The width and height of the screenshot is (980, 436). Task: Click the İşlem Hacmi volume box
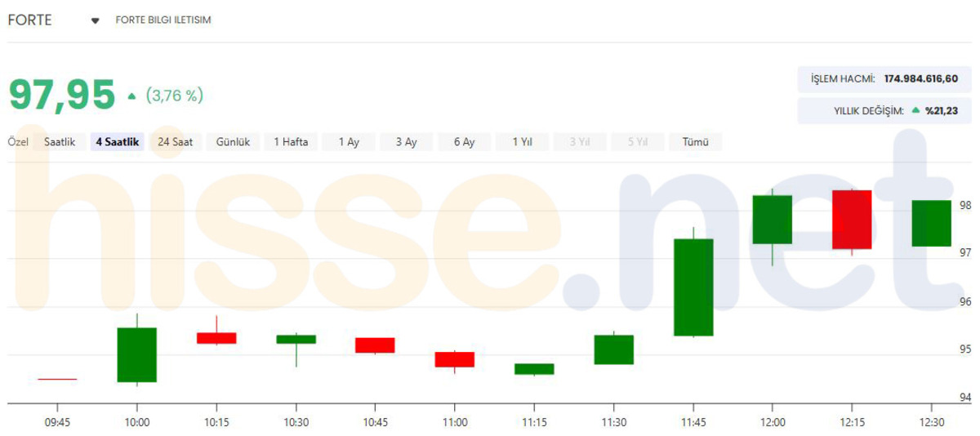pyautogui.click(x=884, y=78)
